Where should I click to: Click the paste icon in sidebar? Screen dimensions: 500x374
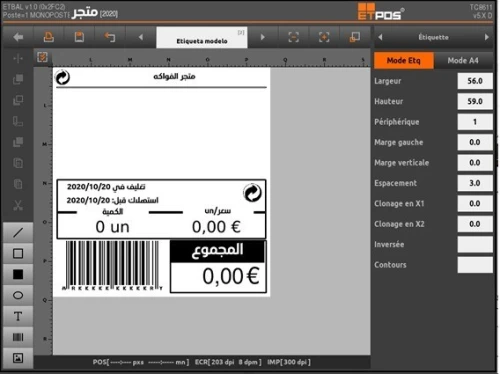pyautogui.click(x=18, y=184)
